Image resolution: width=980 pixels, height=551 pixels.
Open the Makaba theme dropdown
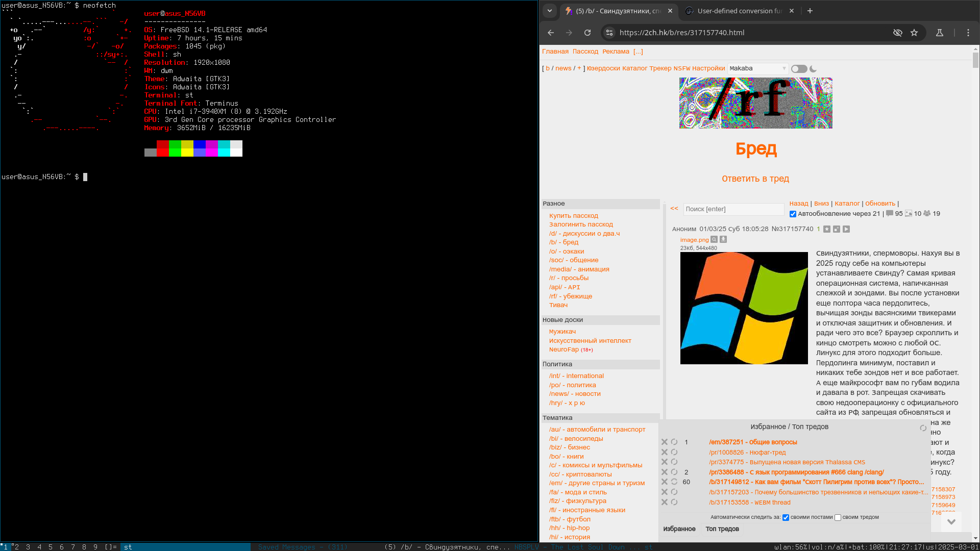click(757, 68)
